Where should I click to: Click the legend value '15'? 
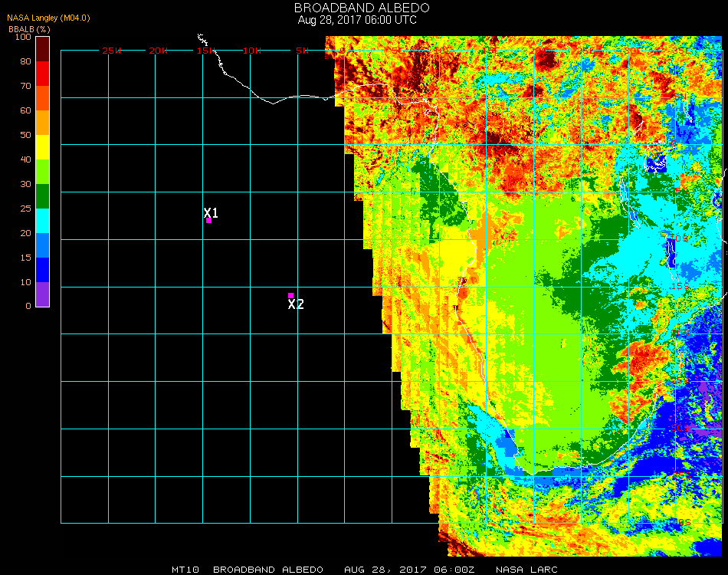25,258
